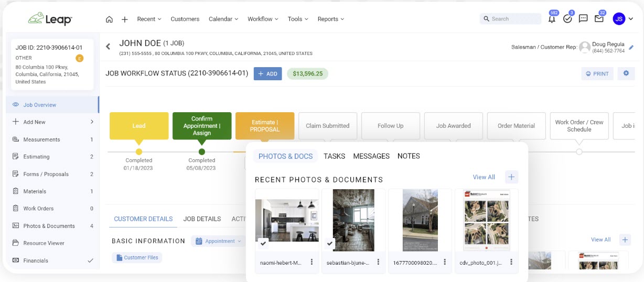This screenshot has width=644, height=282.
Task: Open the tasks checkmark circle icon
Action: (567, 19)
